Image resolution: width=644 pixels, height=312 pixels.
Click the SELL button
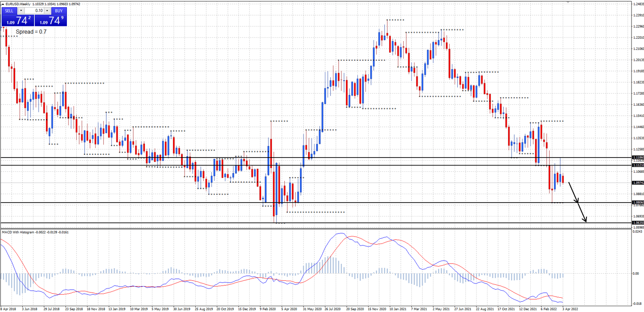click(x=9, y=11)
